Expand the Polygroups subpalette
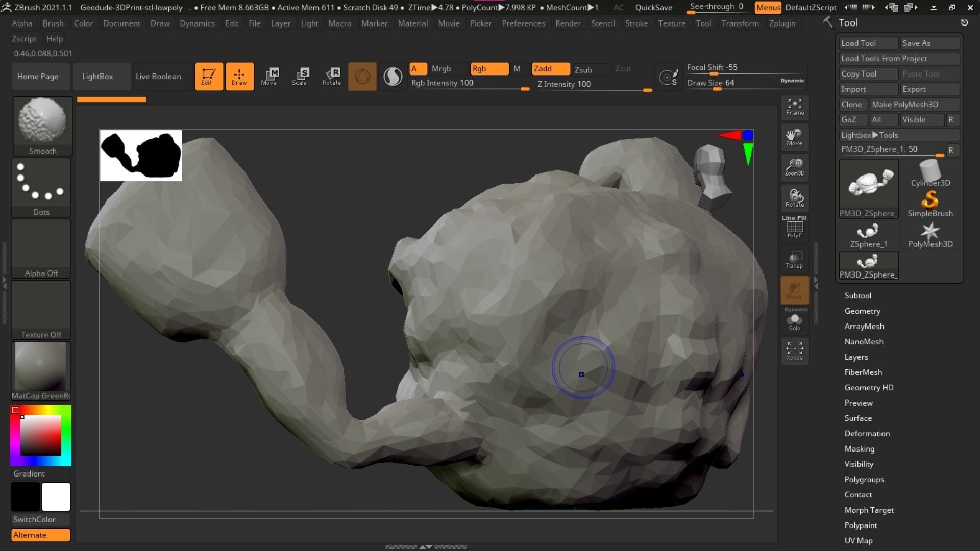The width and height of the screenshot is (980, 551). click(x=864, y=480)
